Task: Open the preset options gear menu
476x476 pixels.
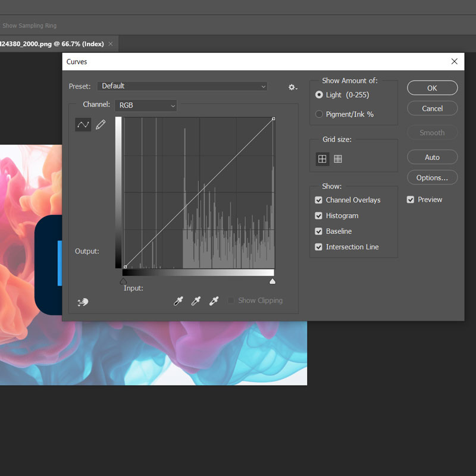Action: coord(292,87)
